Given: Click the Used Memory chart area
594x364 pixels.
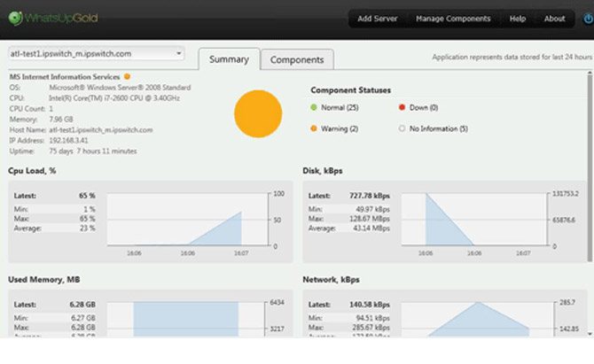Looking at the screenshot, I should (x=185, y=319).
